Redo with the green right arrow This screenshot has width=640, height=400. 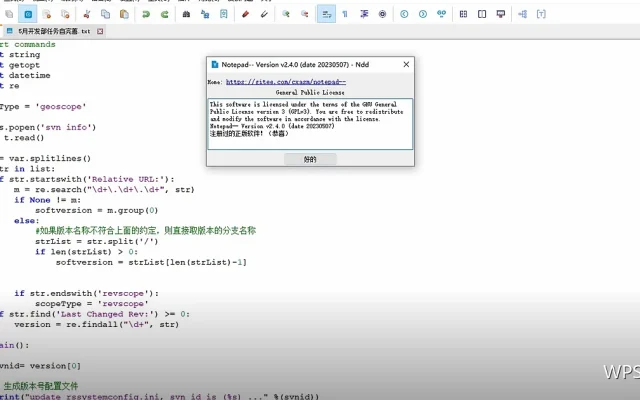pos(164,14)
